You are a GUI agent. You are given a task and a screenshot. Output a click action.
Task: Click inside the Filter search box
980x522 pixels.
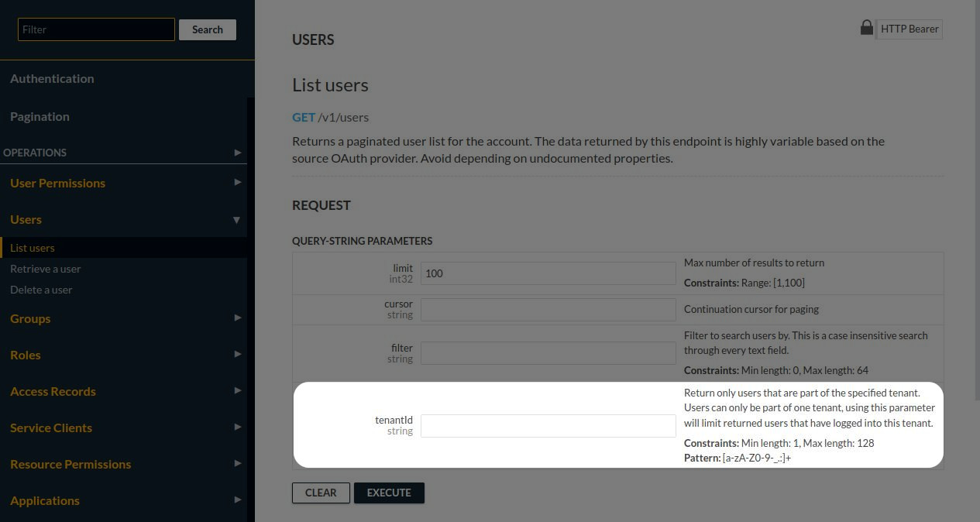[x=95, y=29]
